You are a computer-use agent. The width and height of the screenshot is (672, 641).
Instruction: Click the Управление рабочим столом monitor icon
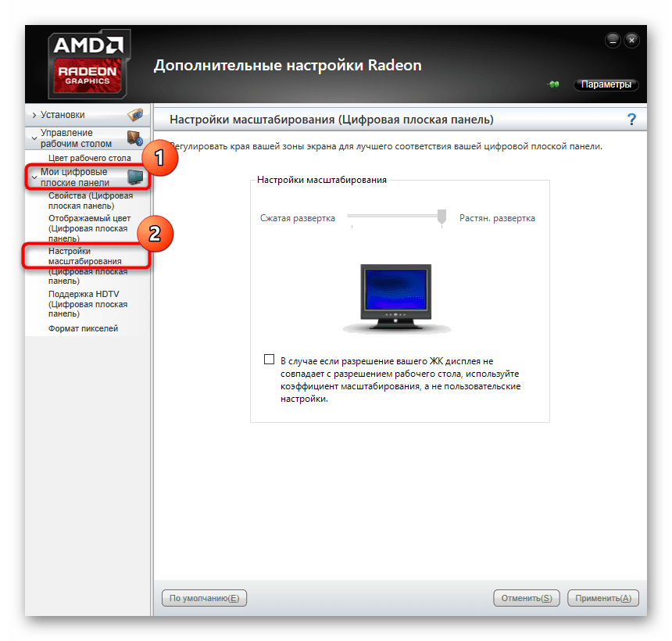(x=135, y=138)
